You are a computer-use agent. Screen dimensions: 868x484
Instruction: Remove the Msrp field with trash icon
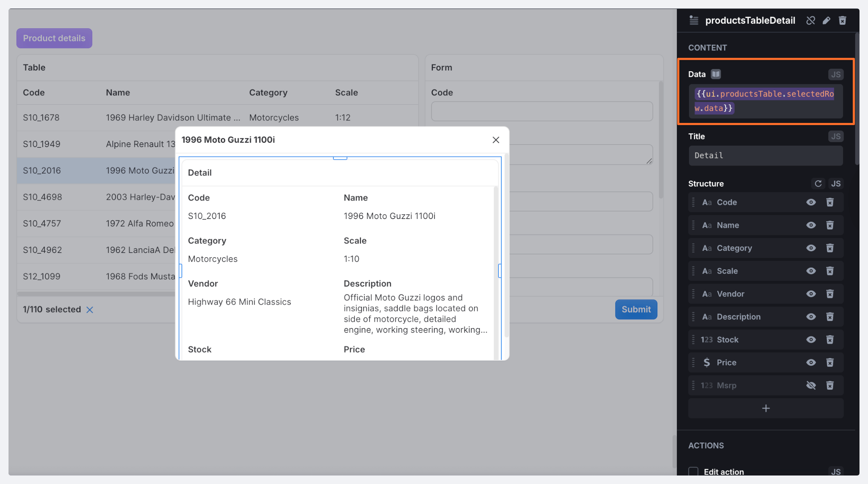[830, 385]
